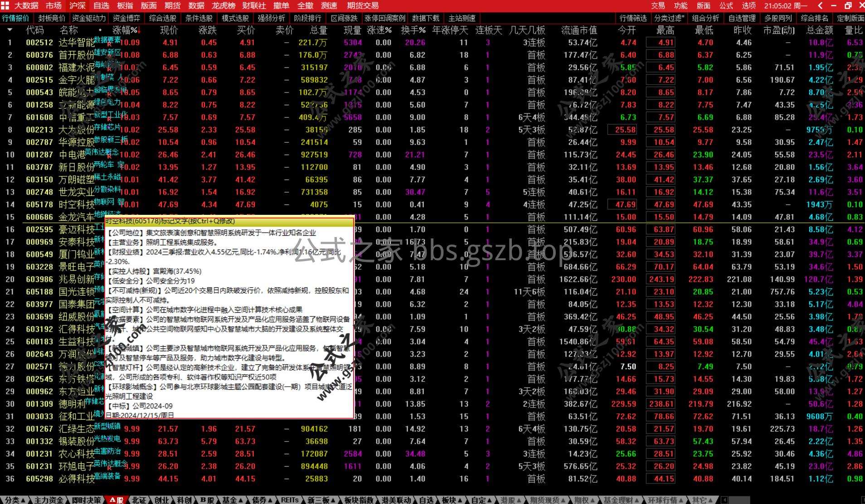The width and height of the screenshot is (865, 504).
Task: Open the 市场 menu
Action: pos(53,5)
